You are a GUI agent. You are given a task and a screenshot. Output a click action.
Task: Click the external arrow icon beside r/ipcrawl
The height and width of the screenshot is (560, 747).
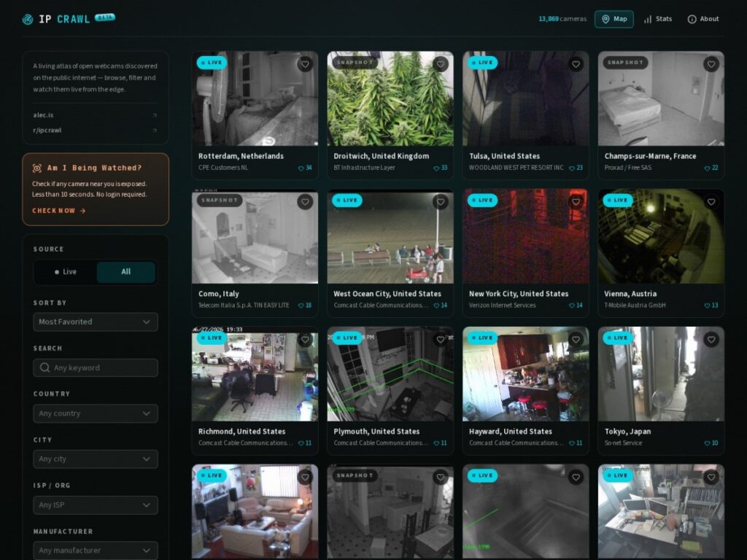pos(155,131)
